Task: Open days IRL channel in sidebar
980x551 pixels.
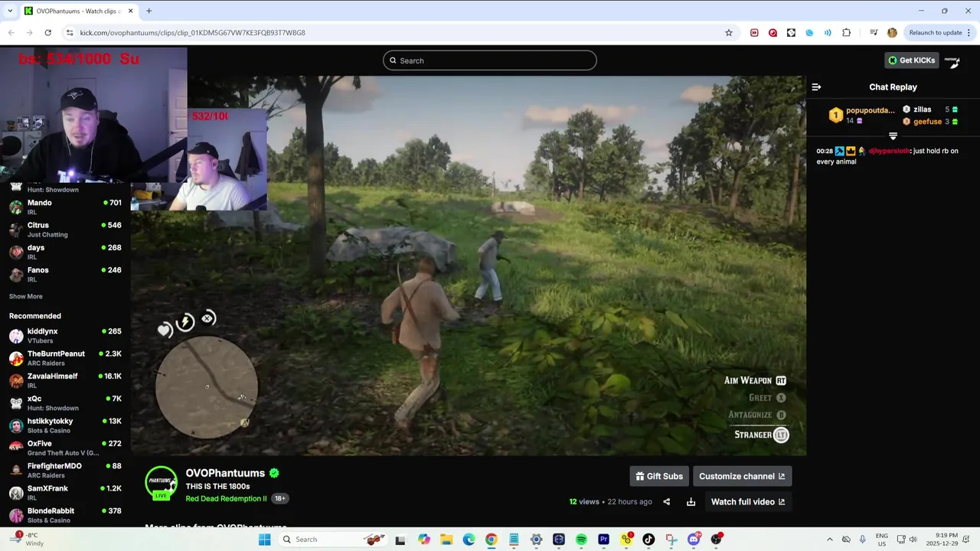Action: coord(65,252)
